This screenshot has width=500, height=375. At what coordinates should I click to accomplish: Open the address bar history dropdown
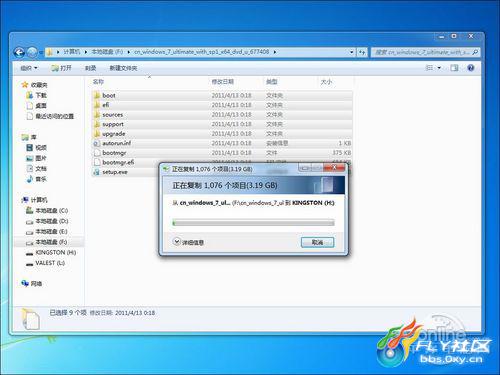coord(352,52)
